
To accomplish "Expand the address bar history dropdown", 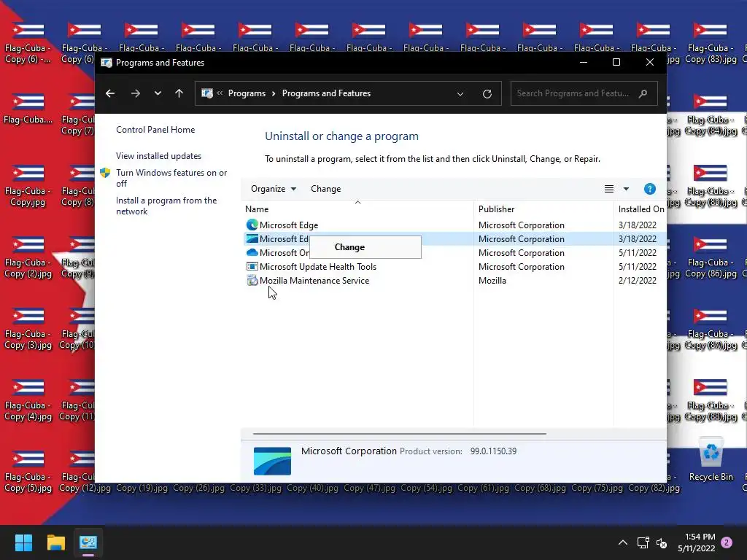I will pos(460,94).
